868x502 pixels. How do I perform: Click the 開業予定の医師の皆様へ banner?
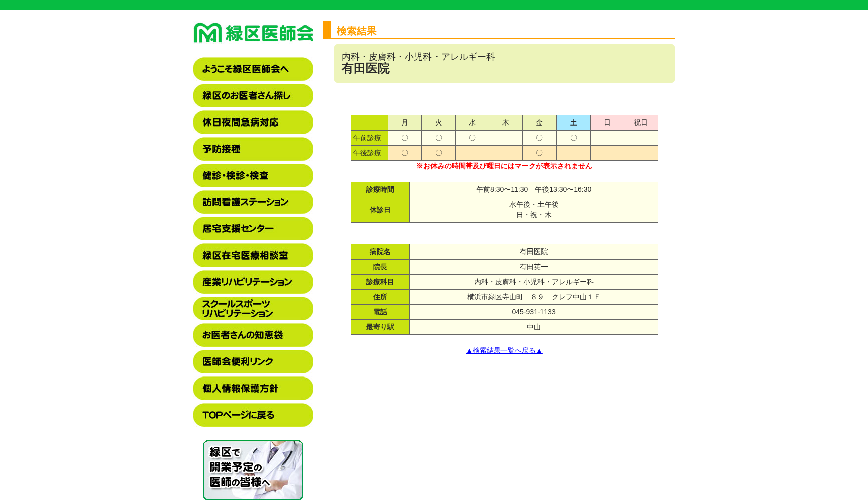click(x=253, y=470)
